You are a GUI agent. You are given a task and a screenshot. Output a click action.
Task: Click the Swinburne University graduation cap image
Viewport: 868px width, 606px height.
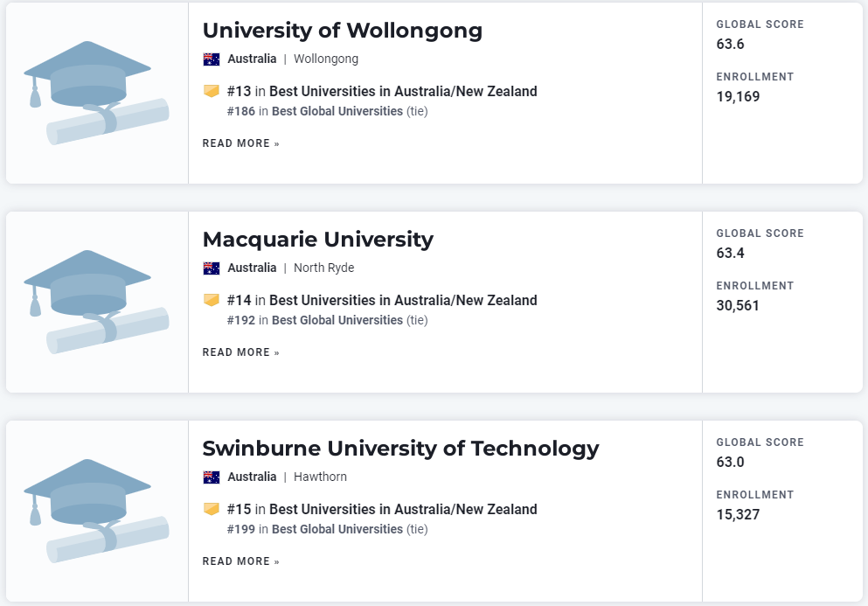click(96, 511)
